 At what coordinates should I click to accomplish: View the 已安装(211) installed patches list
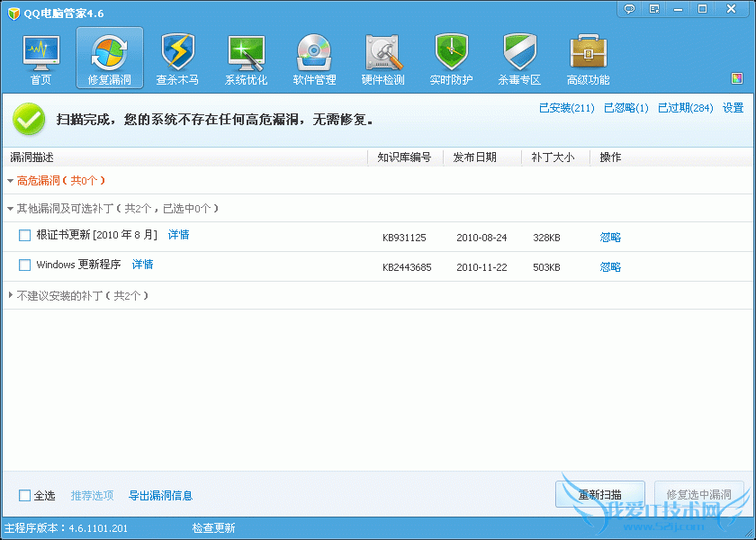coord(566,108)
